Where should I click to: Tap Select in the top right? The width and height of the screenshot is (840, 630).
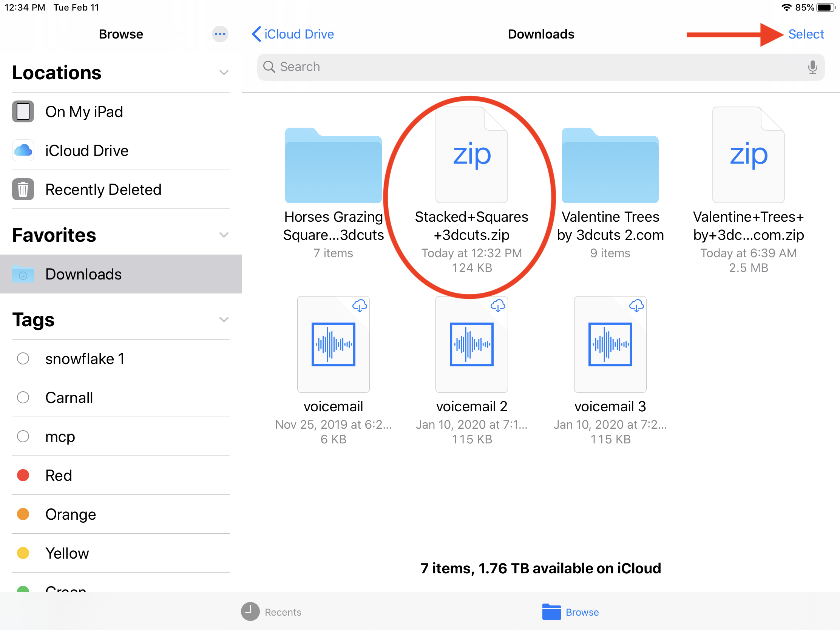click(x=806, y=34)
